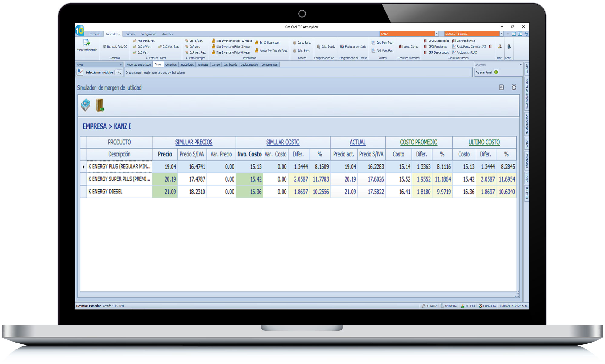Screen dimensions: 605x364
Task: Open CRP Descargados query
Action: [x=436, y=52]
